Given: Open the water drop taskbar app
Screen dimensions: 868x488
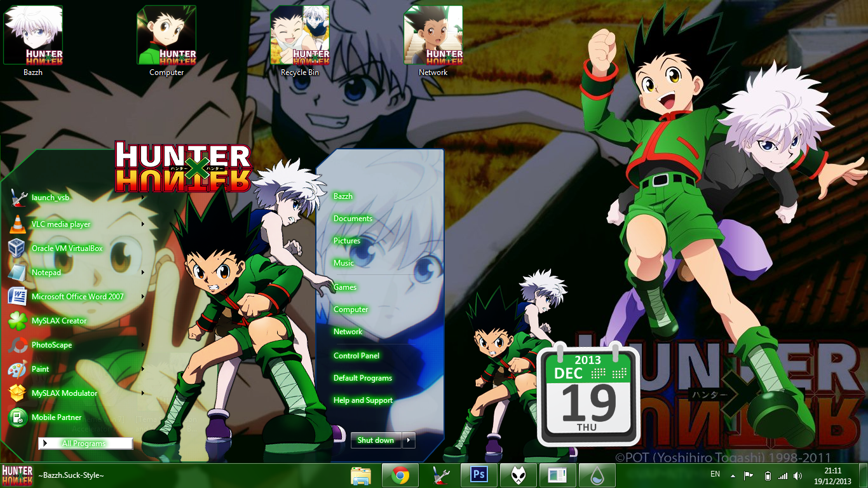Looking at the screenshot, I should (x=597, y=475).
